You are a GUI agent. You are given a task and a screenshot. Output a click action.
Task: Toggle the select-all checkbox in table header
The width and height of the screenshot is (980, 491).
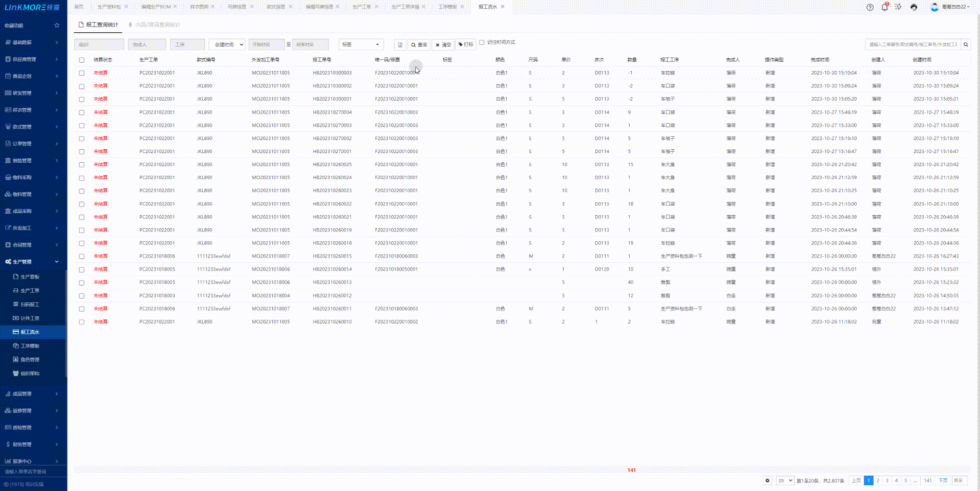coord(81,60)
